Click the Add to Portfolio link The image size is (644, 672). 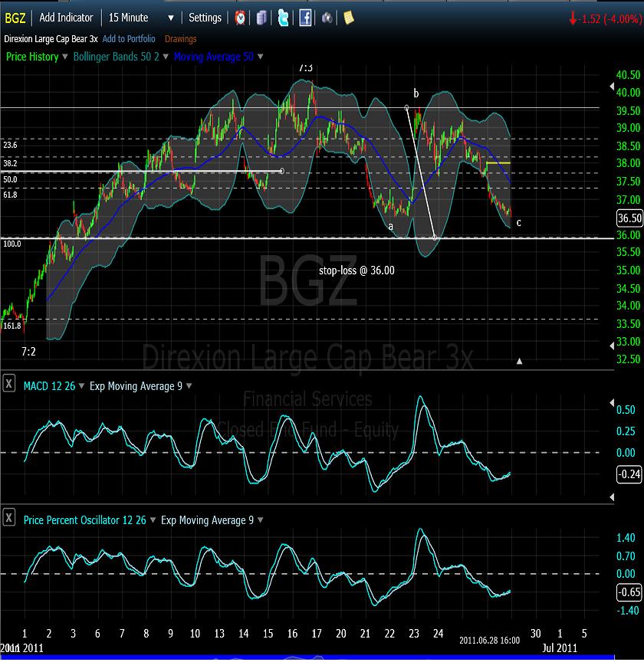129,38
